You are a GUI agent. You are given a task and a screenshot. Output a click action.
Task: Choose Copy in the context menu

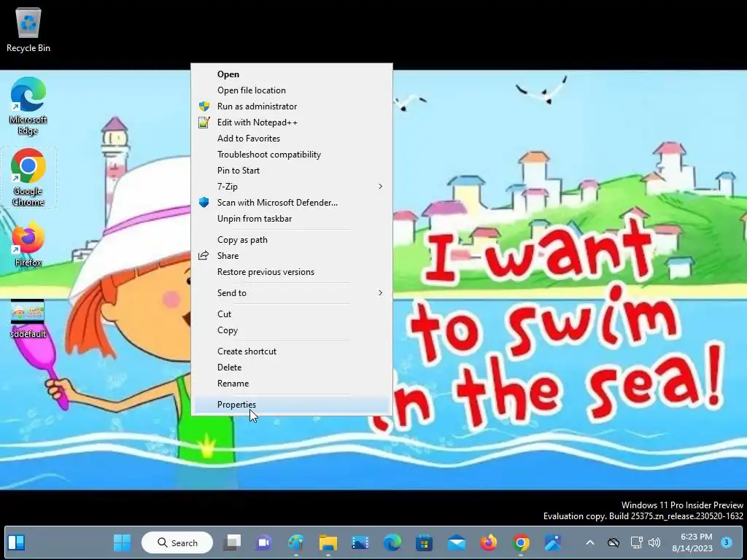(292, 330)
